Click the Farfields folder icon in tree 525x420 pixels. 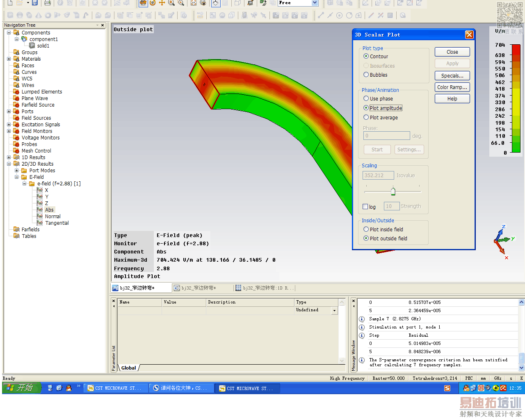pyautogui.click(x=16, y=229)
